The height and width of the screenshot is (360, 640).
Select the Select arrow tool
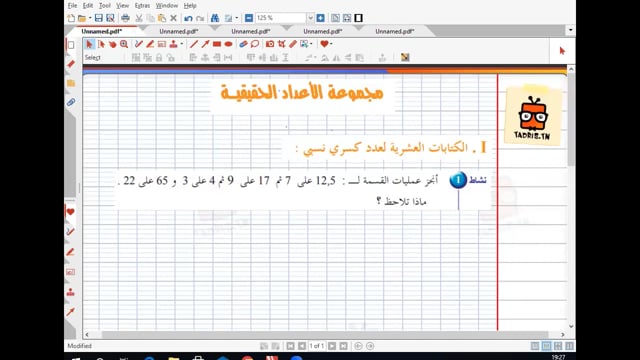click(x=89, y=44)
